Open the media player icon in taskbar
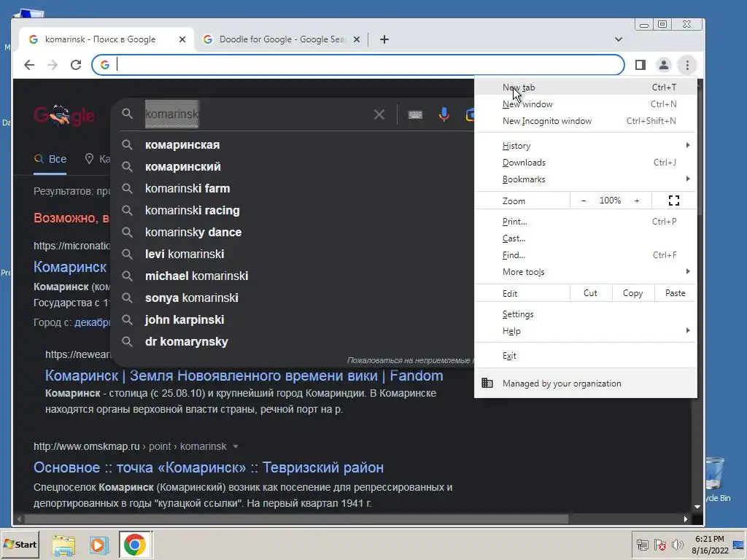 coord(99,545)
